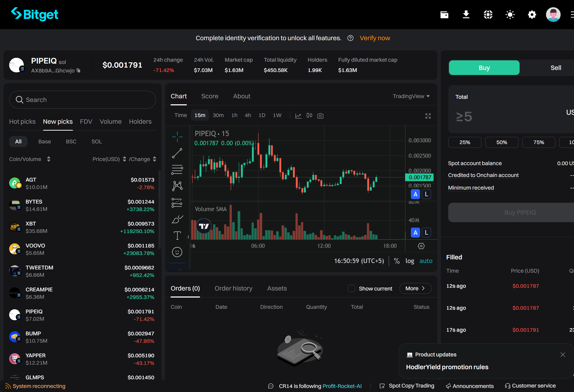Expand the chart to fullscreen
Image resolution: width=574 pixels, height=392 pixels.
tap(428, 115)
